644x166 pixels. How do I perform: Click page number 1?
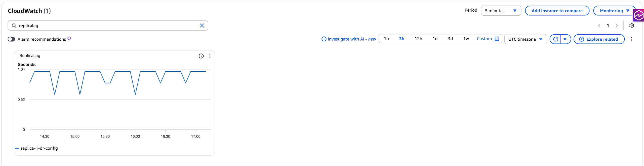(608, 25)
